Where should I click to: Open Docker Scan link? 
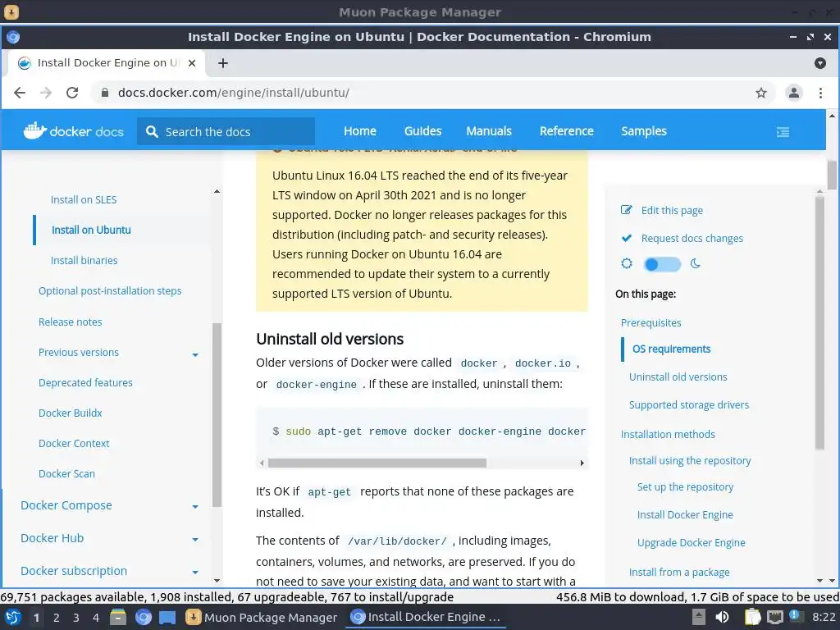pyautogui.click(x=66, y=473)
